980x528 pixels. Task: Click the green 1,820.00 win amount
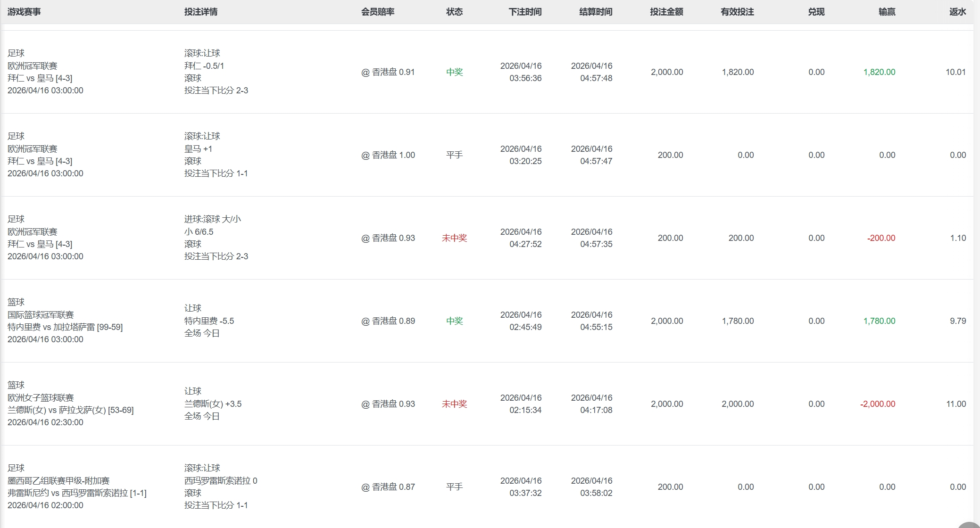point(879,72)
